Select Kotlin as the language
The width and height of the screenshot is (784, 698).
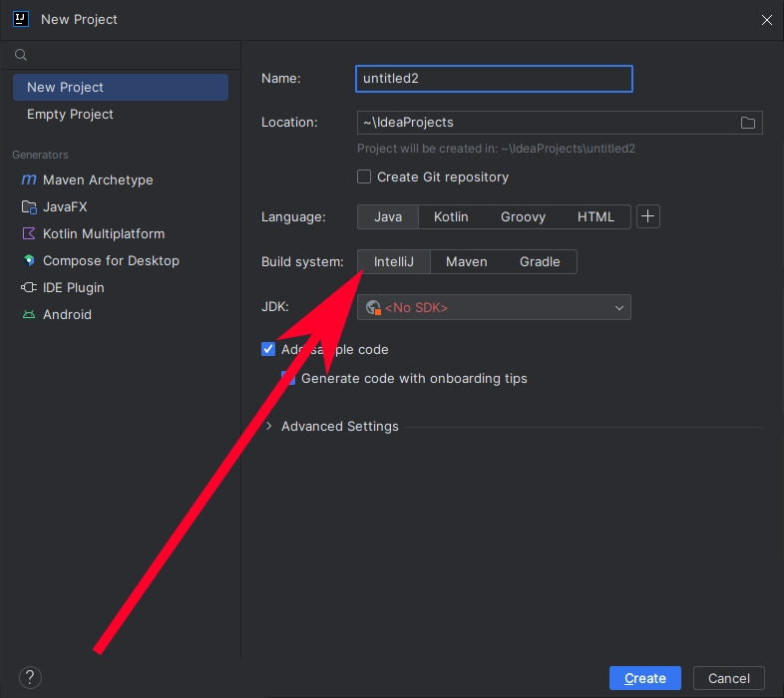point(451,216)
